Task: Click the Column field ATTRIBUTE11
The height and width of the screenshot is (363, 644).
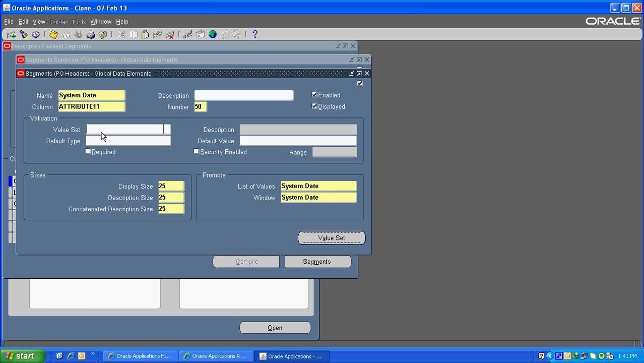Action: [x=92, y=106]
